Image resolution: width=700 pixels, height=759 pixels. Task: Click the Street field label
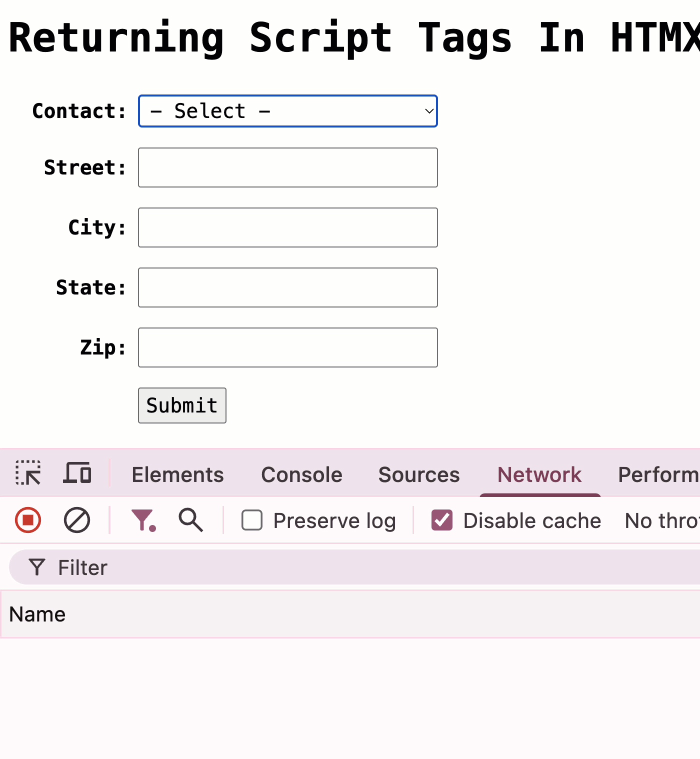coord(85,167)
